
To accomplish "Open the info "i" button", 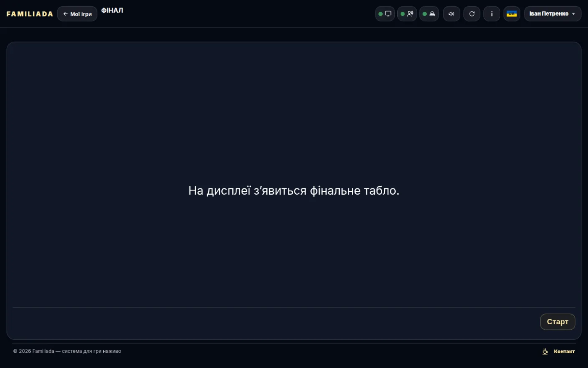I will pos(492,14).
